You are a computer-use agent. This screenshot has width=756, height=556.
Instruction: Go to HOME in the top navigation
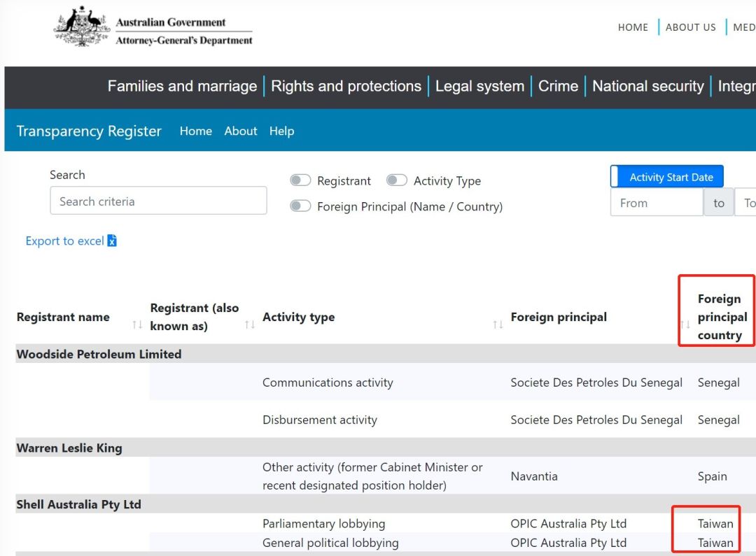coord(633,27)
